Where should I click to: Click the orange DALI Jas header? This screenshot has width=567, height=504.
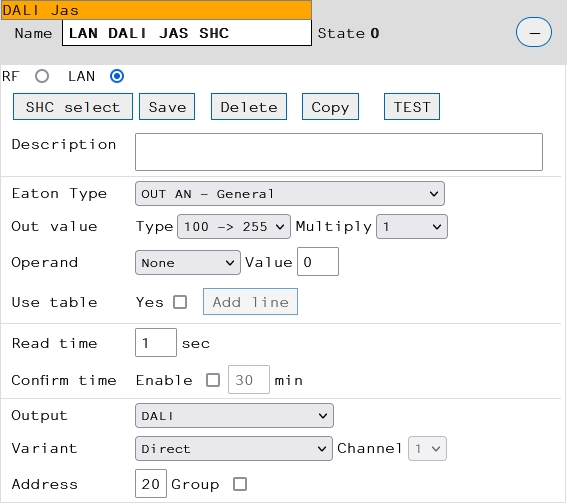tap(156, 10)
